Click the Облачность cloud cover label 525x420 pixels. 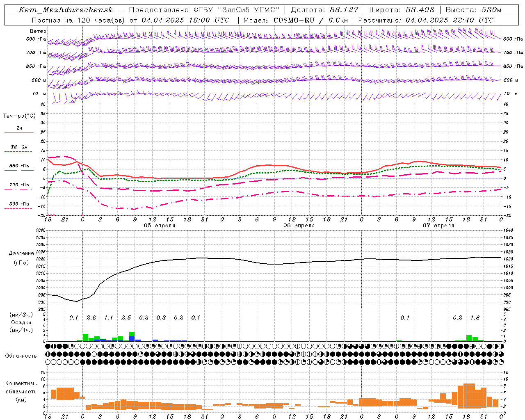(21, 356)
